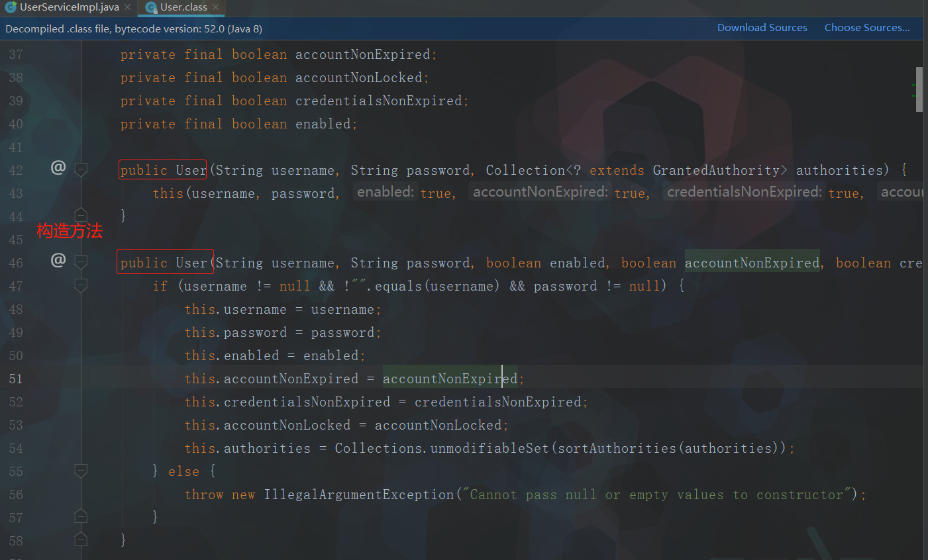Image resolution: width=928 pixels, height=560 pixels.
Task: Click the enabled field on line 40
Action: (x=323, y=124)
